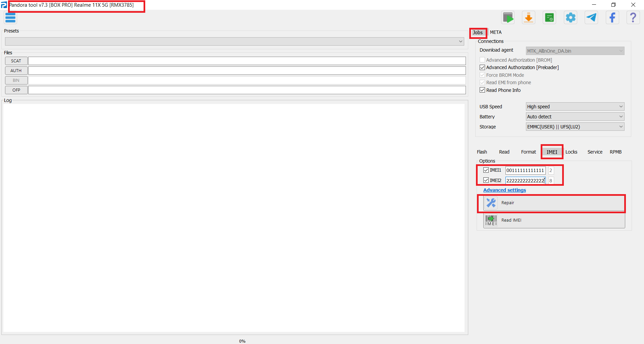The width and height of the screenshot is (644, 344).
Task: Uncheck Advanced Authorization [Preloader]
Action: [x=482, y=67]
